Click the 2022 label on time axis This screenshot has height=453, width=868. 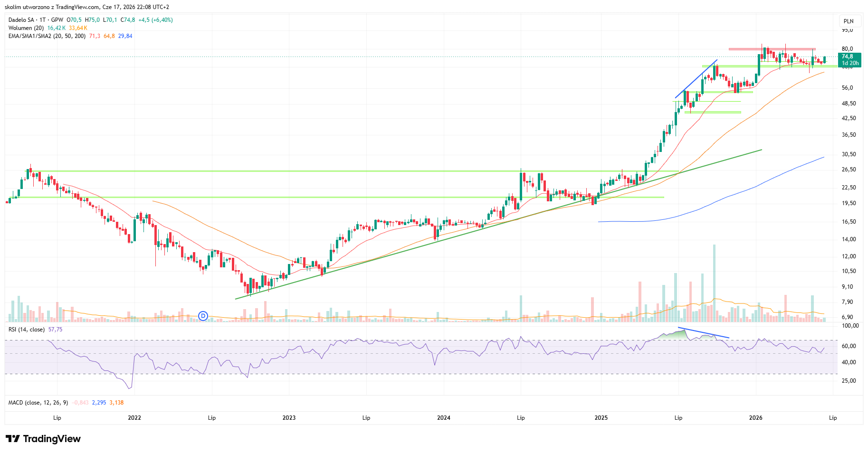tap(134, 418)
